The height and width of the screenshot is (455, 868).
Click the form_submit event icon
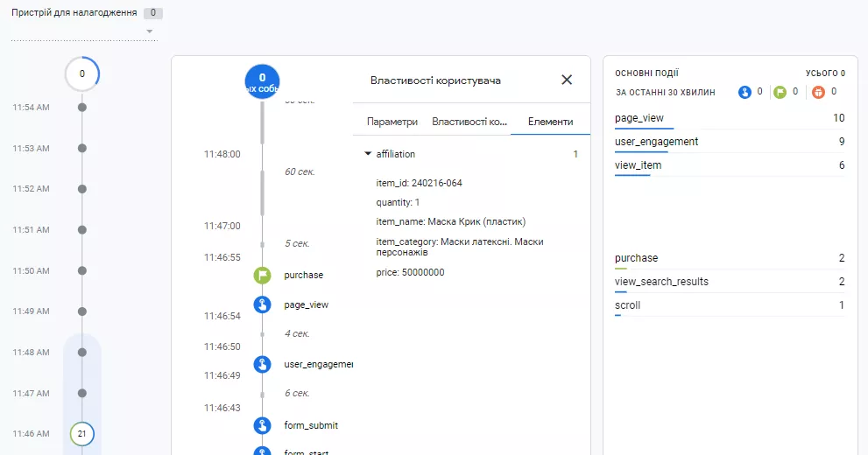[x=263, y=425]
